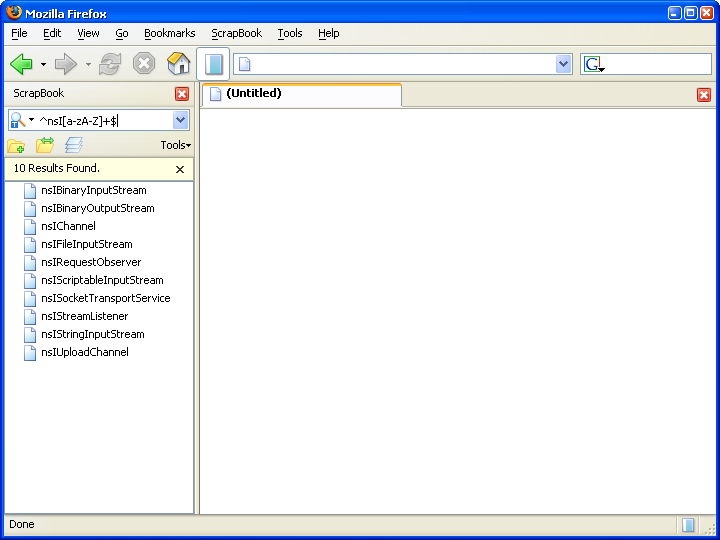Screen dimensions: 720x540
Task: Open the ScrapBook menu in menu bar
Action: pos(236,33)
